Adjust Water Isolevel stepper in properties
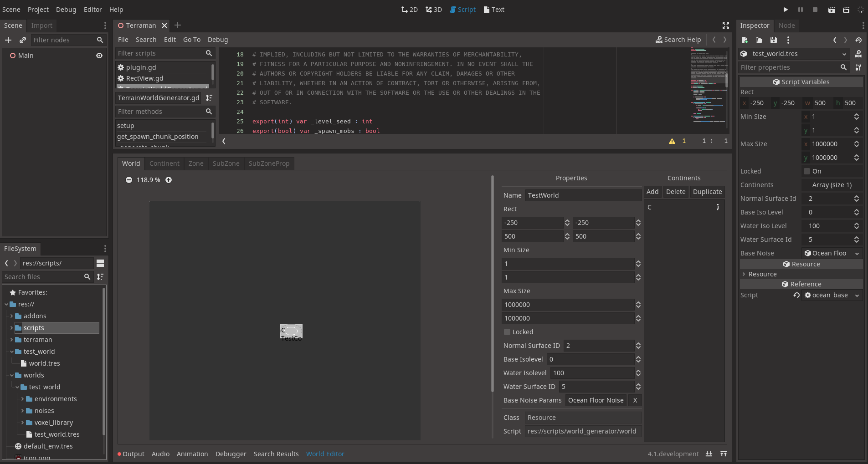 [638, 373]
